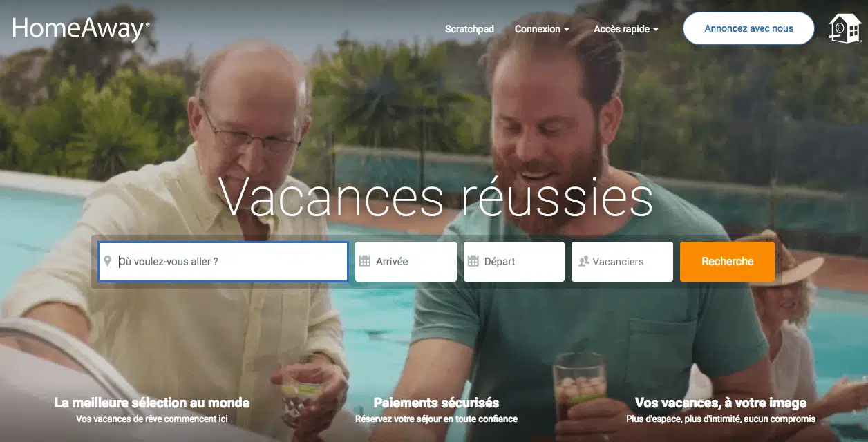Select the Départ date field

514,262
